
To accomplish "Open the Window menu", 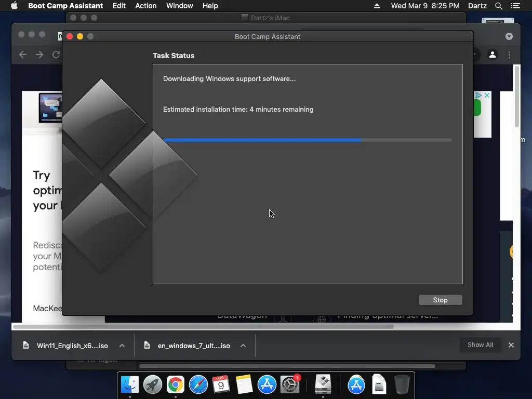I will [179, 6].
